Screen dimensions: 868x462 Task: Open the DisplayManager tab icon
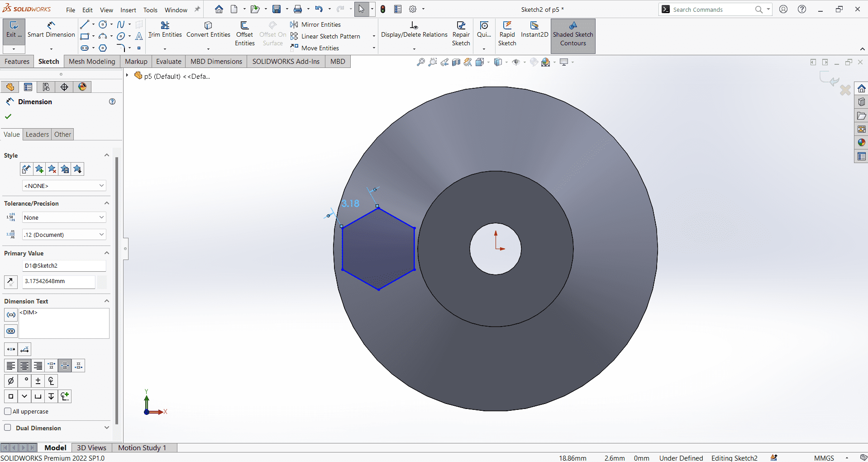(x=82, y=87)
